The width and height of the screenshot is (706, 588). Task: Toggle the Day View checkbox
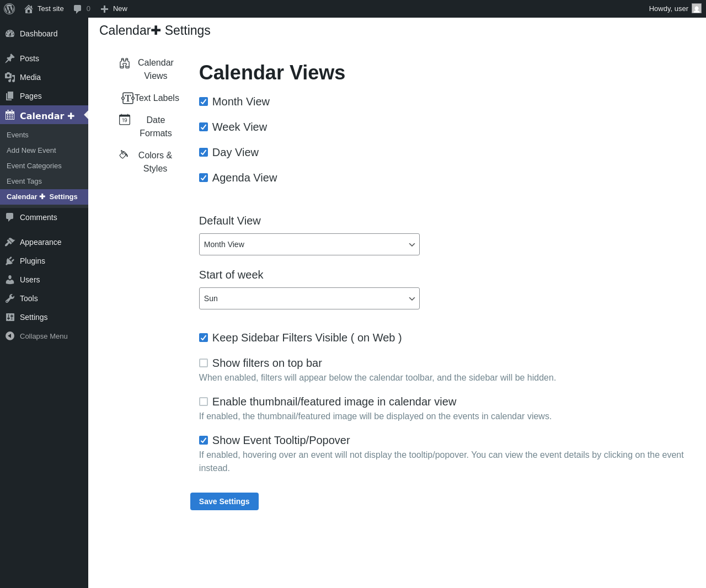click(204, 152)
